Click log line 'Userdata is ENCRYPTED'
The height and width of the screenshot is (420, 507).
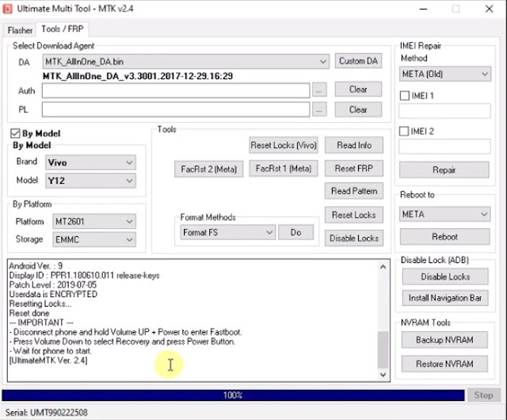(53, 294)
